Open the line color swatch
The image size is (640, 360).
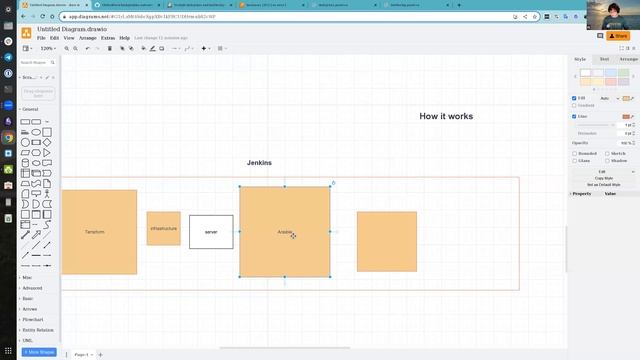click(x=626, y=117)
